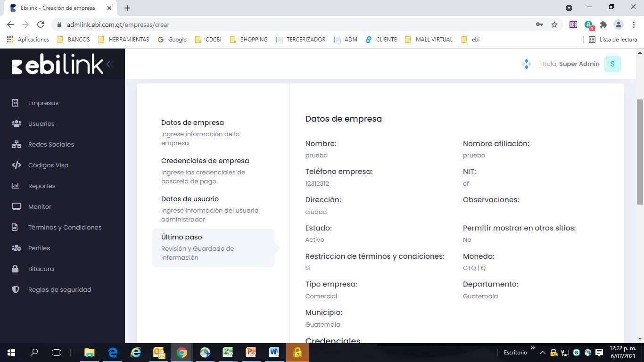Open the MALL VIRTUAL bookmark folder

[x=429, y=40]
